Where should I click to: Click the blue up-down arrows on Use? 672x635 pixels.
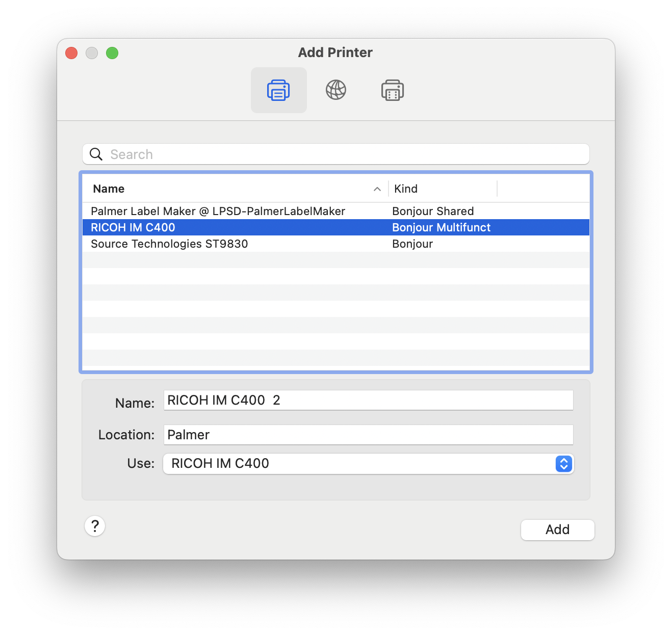coord(563,464)
